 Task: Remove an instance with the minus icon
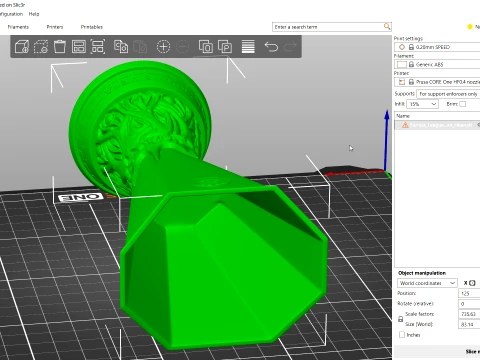click(182, 47)
